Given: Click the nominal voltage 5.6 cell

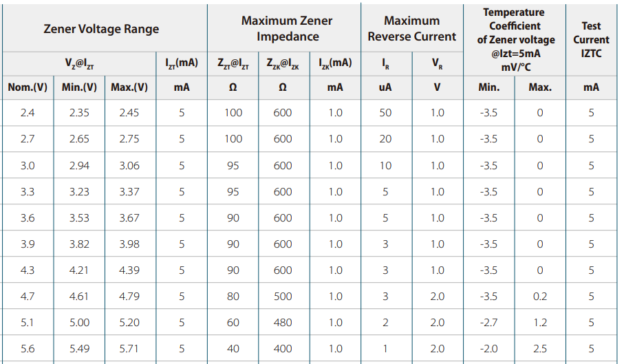Looking at the screenshot, I should [28, 349].
